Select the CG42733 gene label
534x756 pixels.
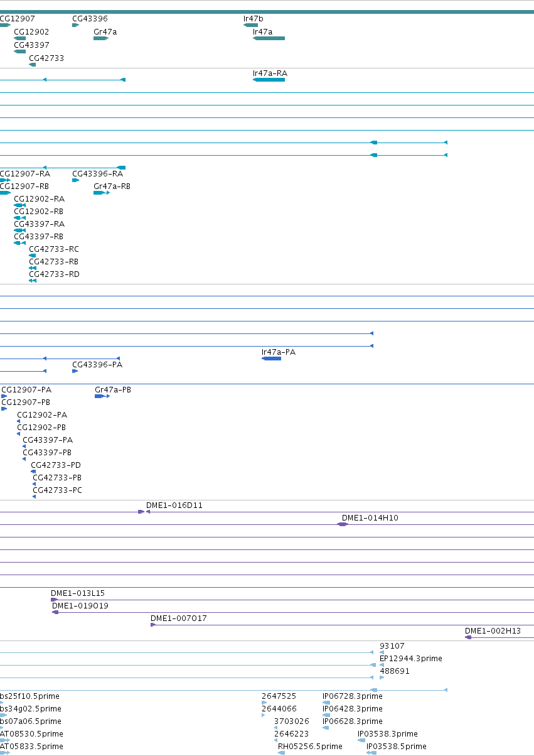46,58
